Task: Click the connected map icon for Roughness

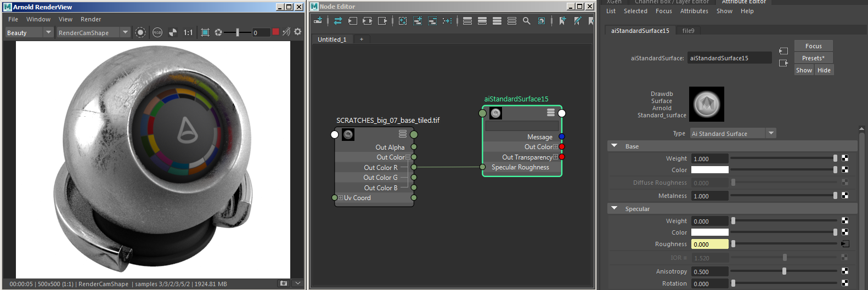Action: click(x=845, y=244)
